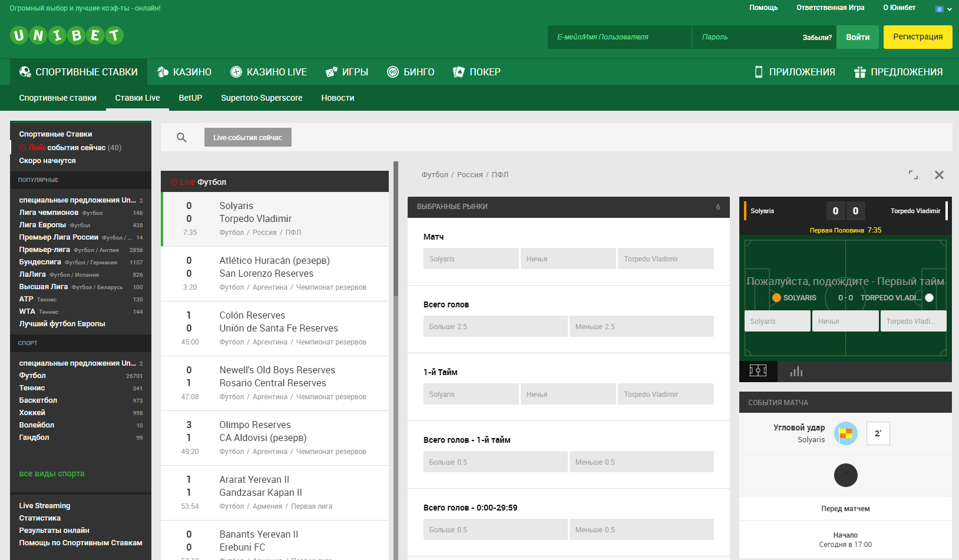Collapse the Выбранные рынки header
The width and height of the screenshot is (959, 560).
point(568,207)
